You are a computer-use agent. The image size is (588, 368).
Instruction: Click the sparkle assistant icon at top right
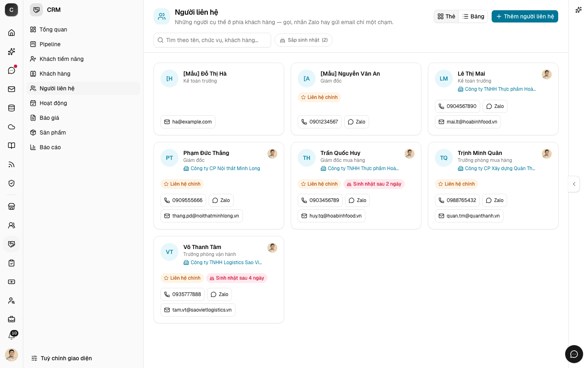click(579, 10)
